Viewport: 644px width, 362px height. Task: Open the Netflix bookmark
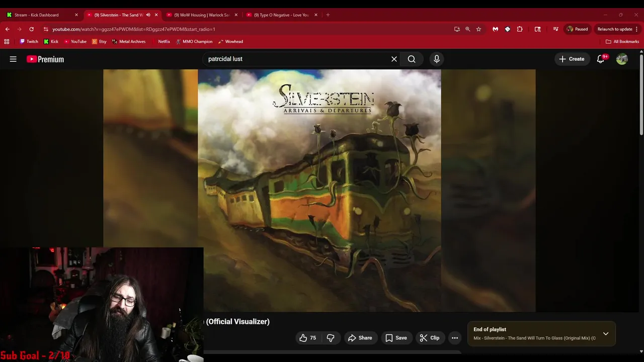point(160,42)
